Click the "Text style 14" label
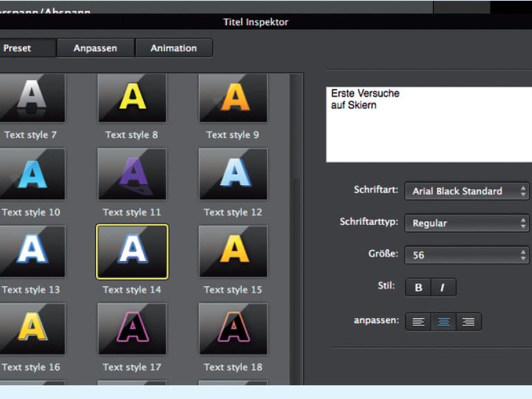The width and height of the screenshot is (532, 399). [132, 290]
